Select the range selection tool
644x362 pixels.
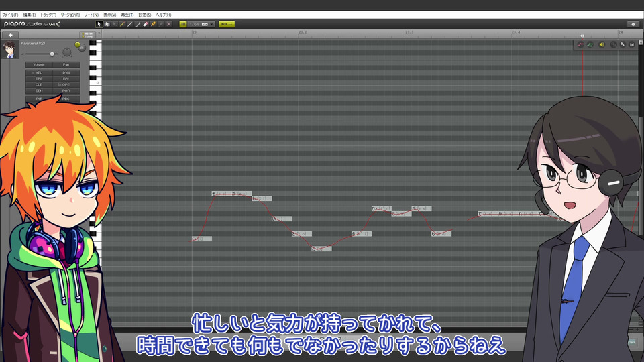tap(107, 24)
